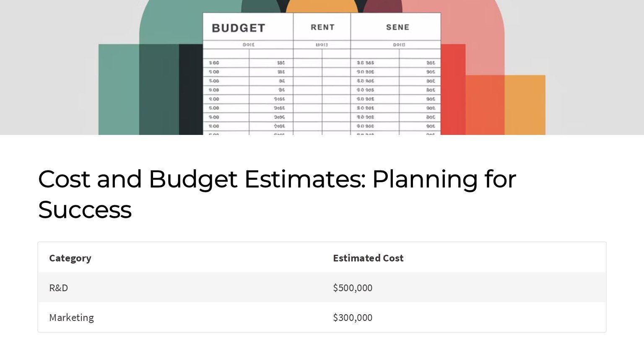Click the maroon semicircle above the spreadsheet
The width and height of the screenshot is (644, 362).
[x=382, y=6]
